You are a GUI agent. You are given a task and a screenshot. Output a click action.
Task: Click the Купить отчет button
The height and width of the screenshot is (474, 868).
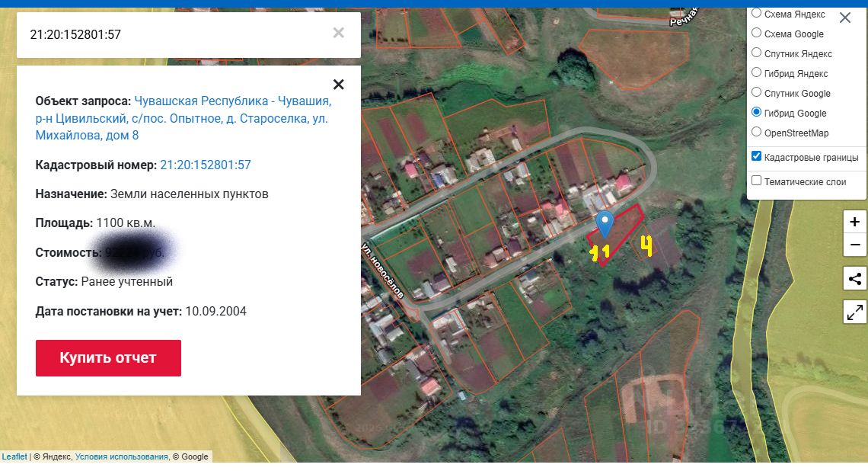(108, 357)
